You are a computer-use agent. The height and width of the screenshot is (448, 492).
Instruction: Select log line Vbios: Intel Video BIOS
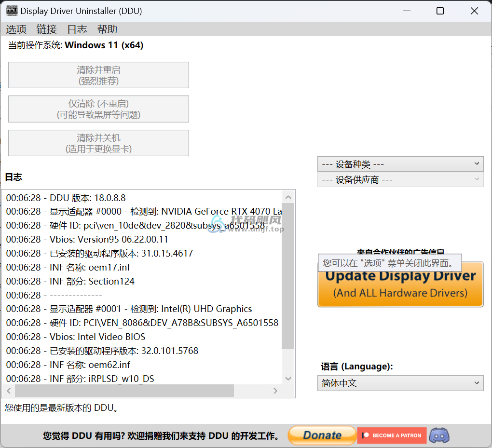click(76, 337)
